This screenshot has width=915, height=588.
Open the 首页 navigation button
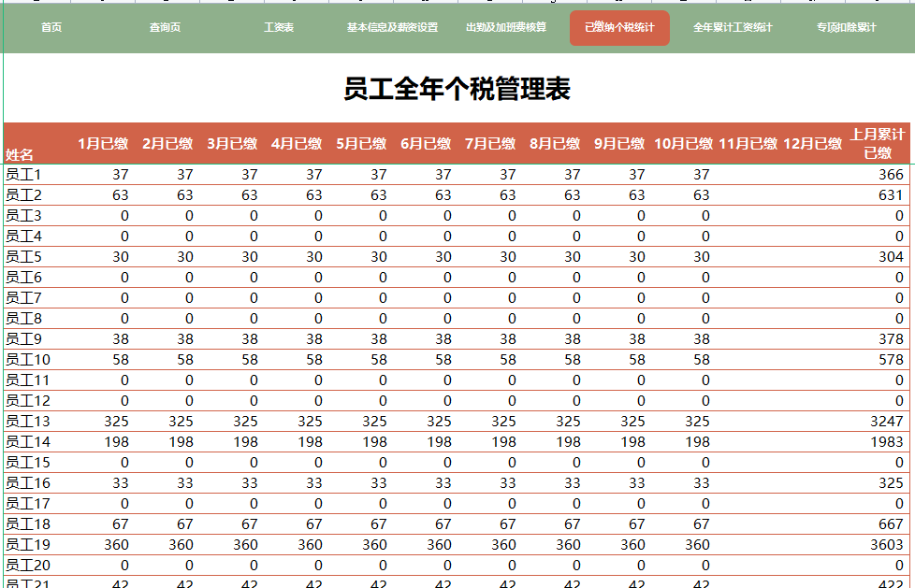pos(51,27)
